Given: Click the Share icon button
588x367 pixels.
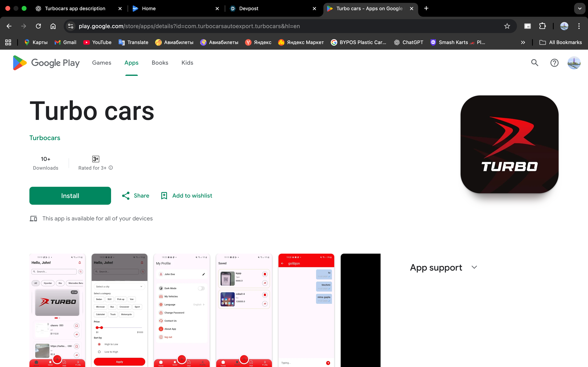Looking at the screenshot, I should pyautogui.click(x=126, y=196).
